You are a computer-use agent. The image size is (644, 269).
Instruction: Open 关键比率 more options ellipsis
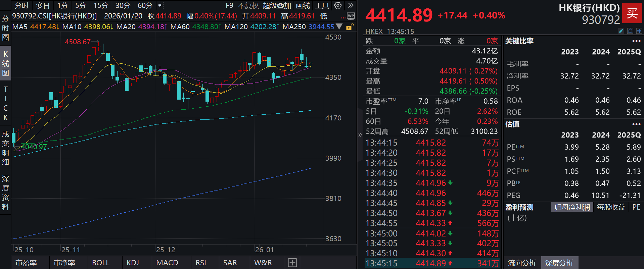coord(636,41)
